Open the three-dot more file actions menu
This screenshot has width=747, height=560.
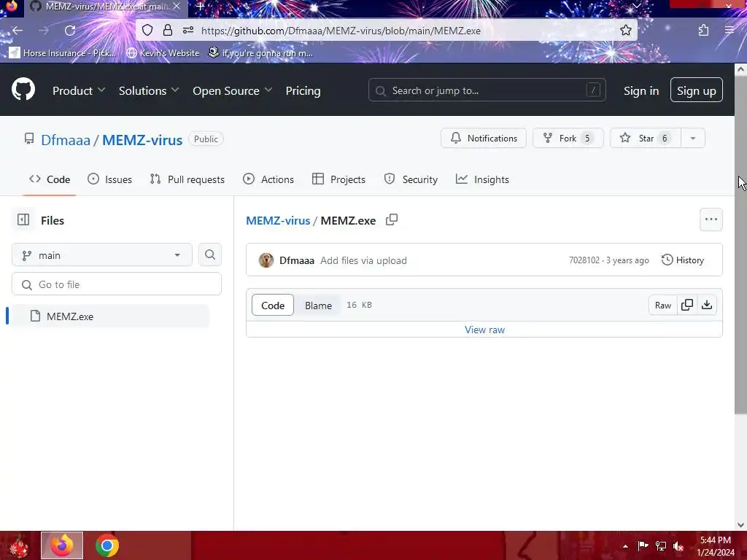[x=711, y=219]
